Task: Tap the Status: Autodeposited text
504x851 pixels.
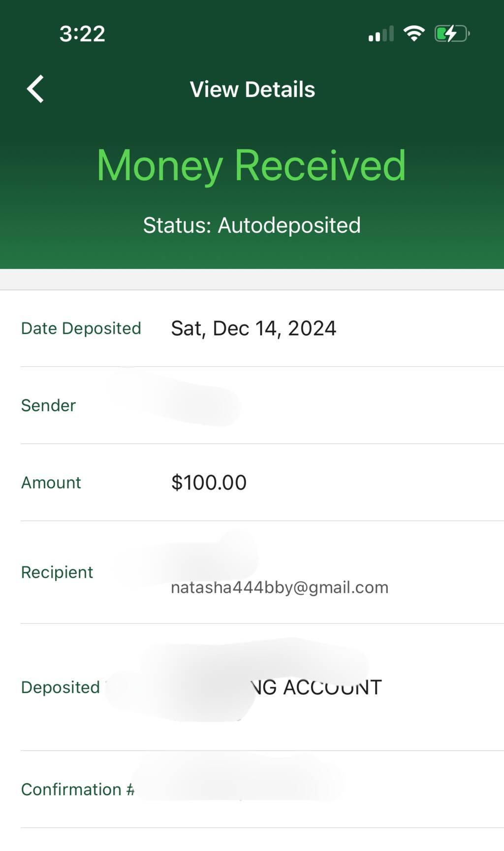Action: click(x=252, y=226)
